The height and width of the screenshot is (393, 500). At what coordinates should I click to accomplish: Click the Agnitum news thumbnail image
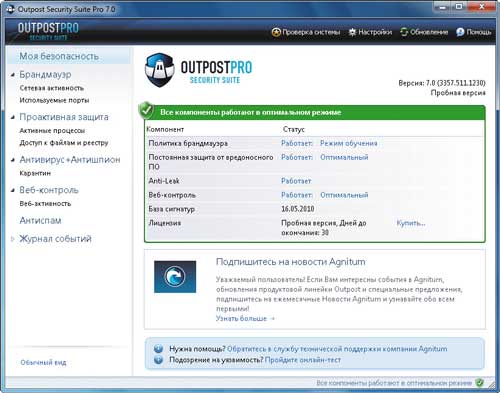point(175,277)
